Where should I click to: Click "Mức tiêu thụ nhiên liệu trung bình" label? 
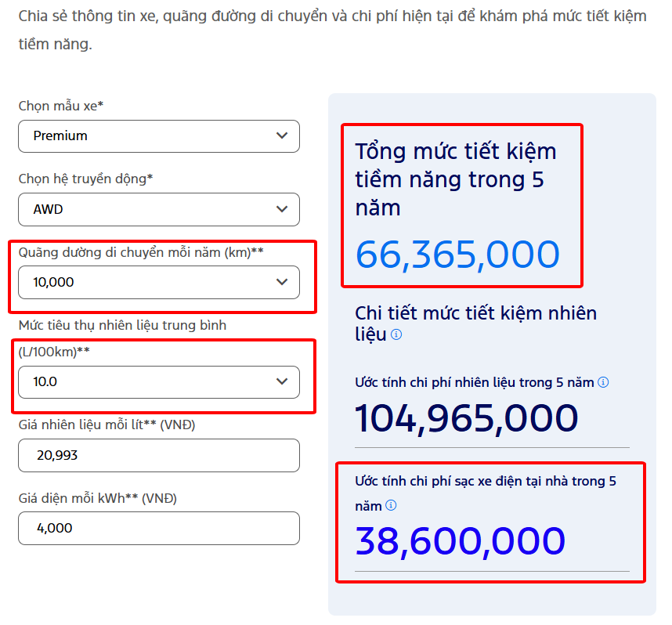point(122,325)
